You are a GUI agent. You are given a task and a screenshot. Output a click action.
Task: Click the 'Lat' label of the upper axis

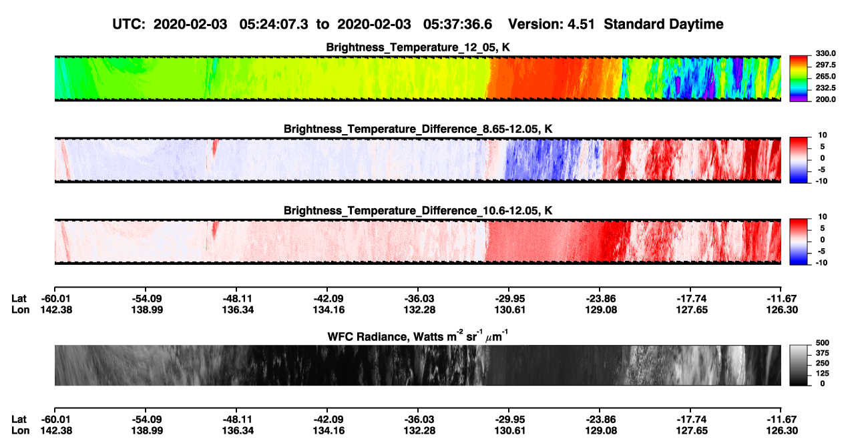(x=19, y=298)
